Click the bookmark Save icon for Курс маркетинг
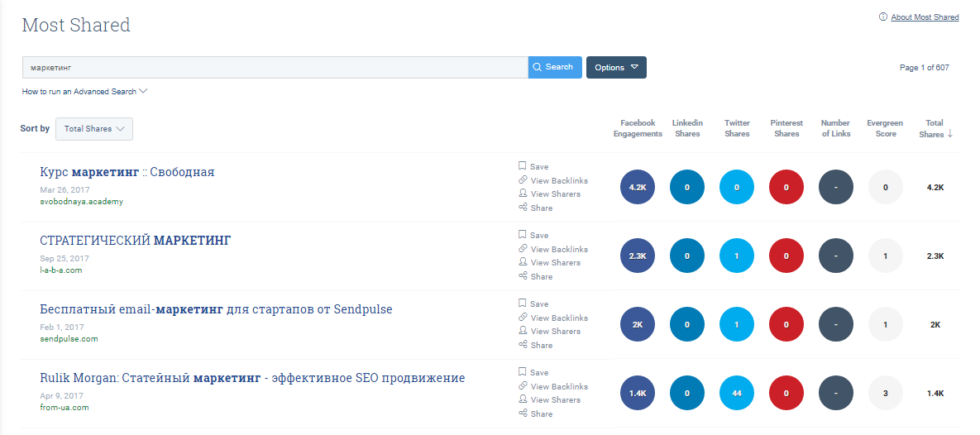The image size is (980, 435). coord(523,166)
